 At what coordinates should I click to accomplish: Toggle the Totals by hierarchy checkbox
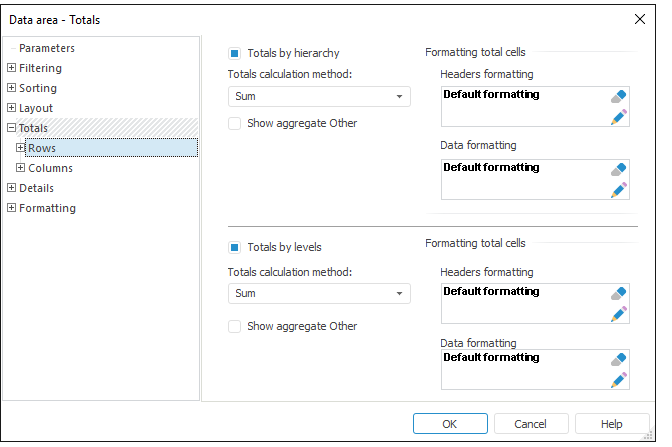pos(234,53)
